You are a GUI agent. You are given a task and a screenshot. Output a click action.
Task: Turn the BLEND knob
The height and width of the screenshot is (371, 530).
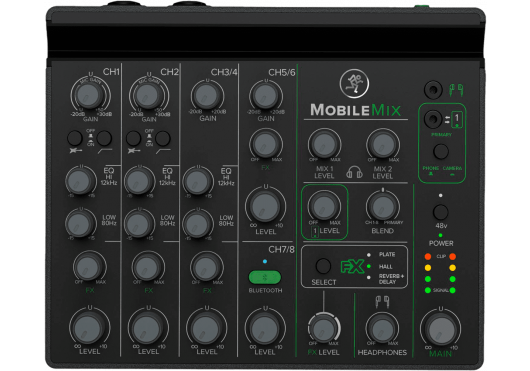(x=383, y=206)
